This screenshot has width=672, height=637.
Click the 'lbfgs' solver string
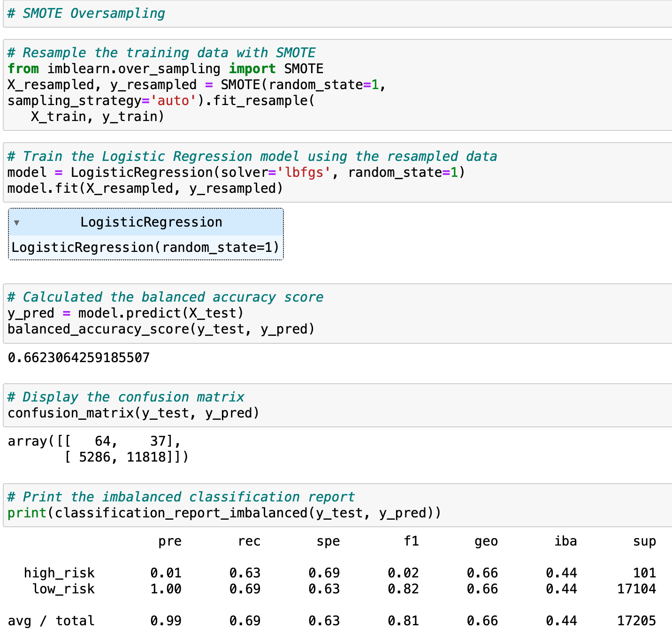[x=305, y=172]
